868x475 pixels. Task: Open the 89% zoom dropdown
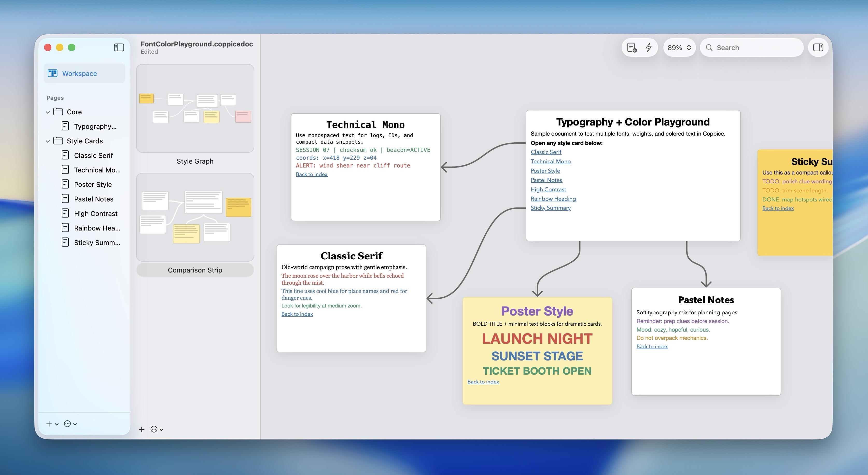[x=679, y=47]
